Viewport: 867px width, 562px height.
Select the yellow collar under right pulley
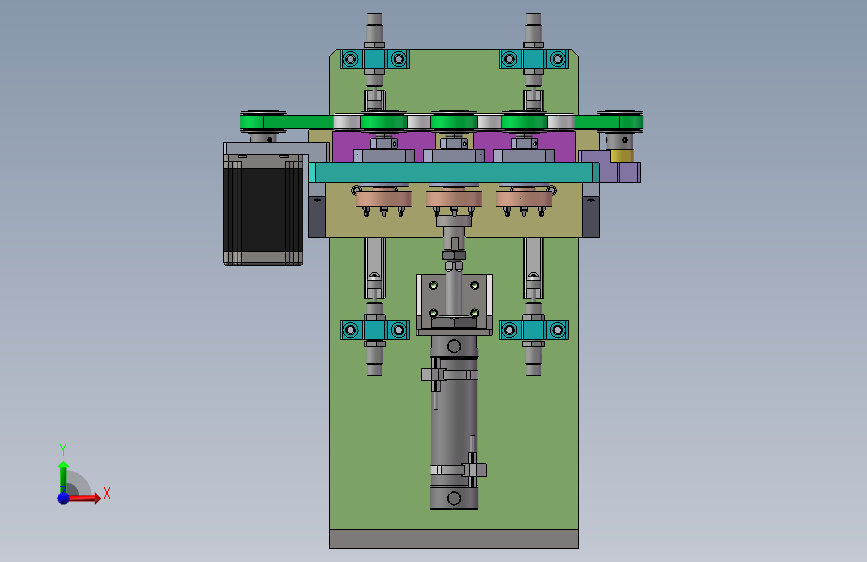621,156
